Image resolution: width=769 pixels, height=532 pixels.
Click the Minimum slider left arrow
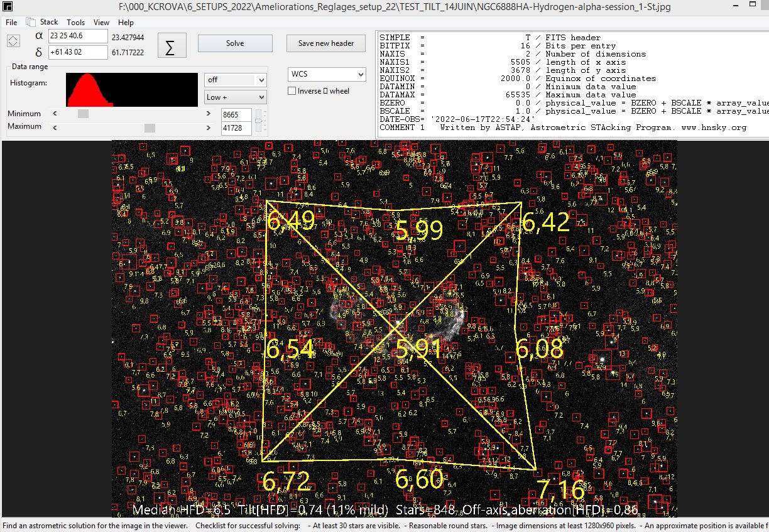pyautogui.click(x=55, y=114)
